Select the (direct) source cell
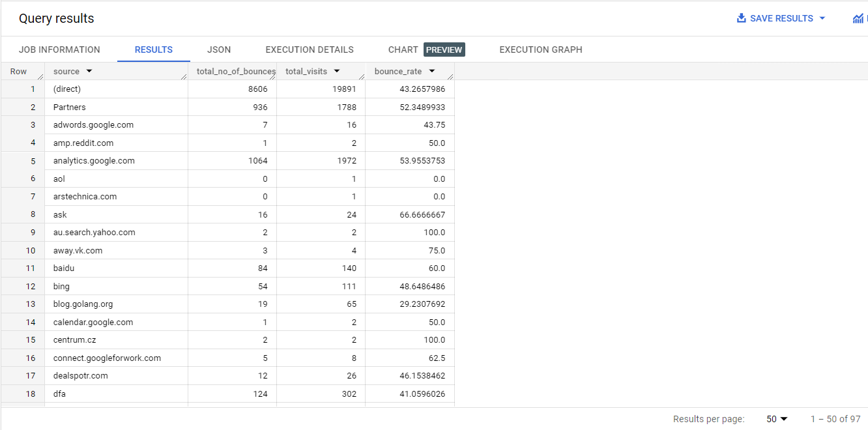The width and height of the screenshot is (868, 430). coord(67,89)
